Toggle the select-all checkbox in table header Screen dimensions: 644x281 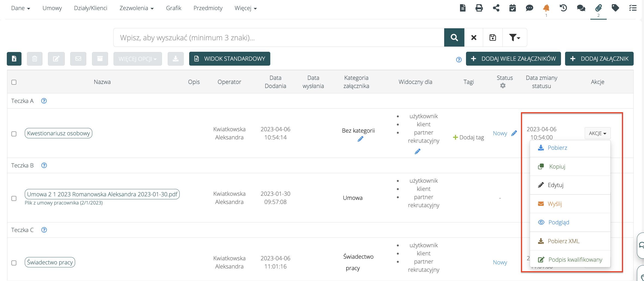14,82
